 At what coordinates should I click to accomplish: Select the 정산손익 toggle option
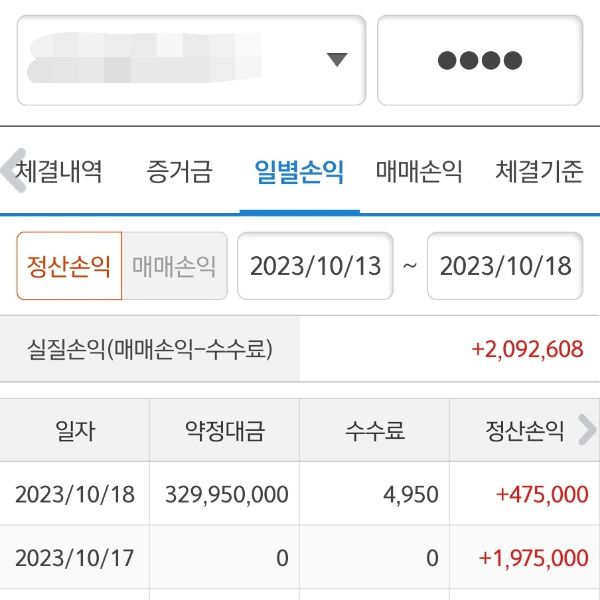[x=69, y=266]
